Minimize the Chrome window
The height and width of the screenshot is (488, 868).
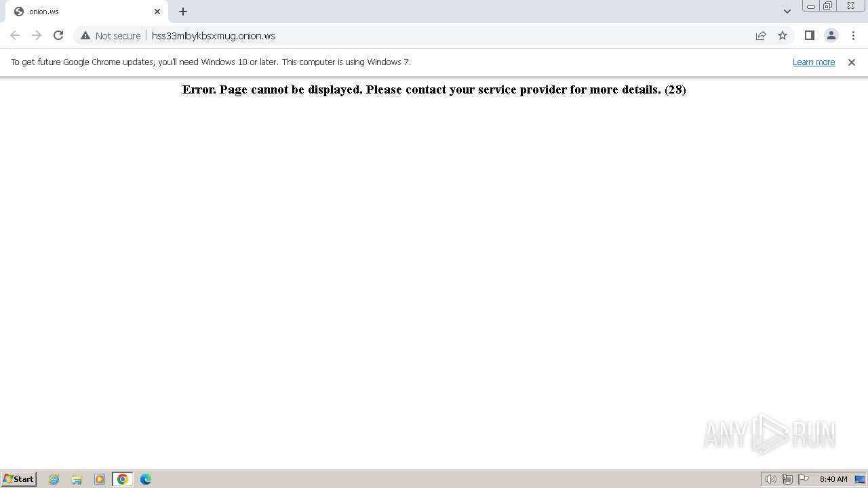(811, 6)
